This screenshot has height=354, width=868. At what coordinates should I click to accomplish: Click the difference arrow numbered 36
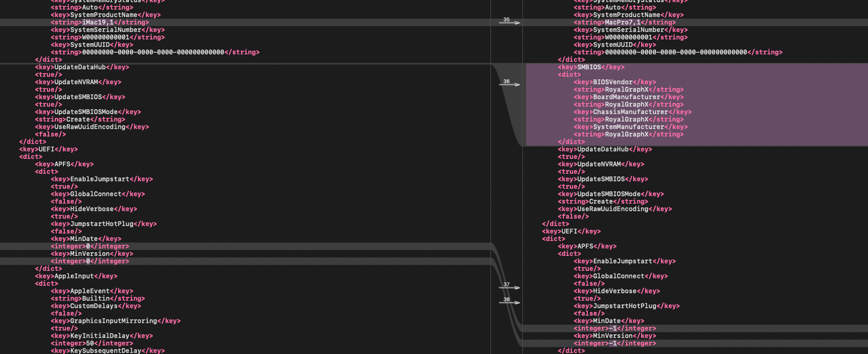(509, 84)
